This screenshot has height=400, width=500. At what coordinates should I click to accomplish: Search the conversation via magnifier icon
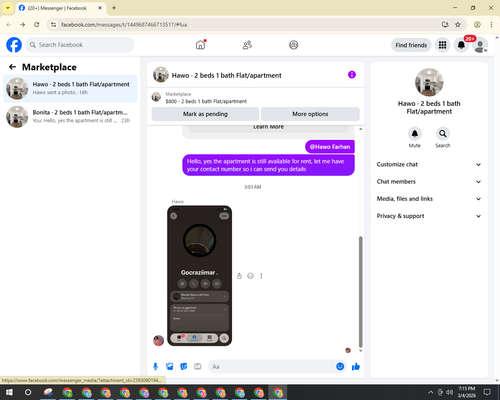(443, 134)
